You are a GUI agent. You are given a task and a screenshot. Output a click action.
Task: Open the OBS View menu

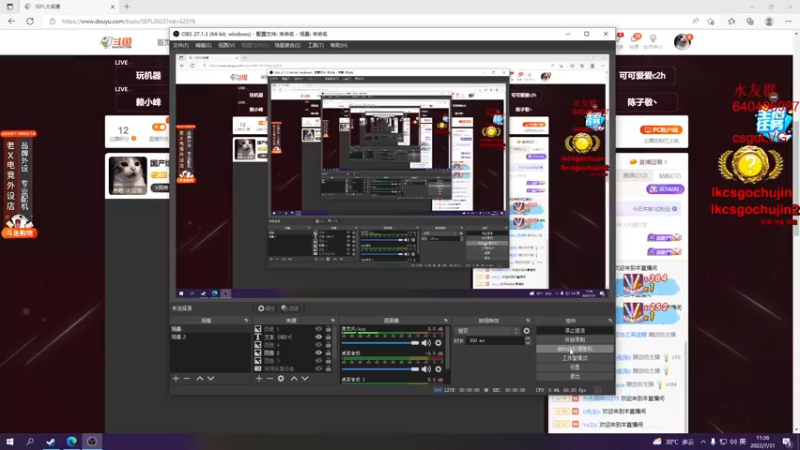pos(227,45)
